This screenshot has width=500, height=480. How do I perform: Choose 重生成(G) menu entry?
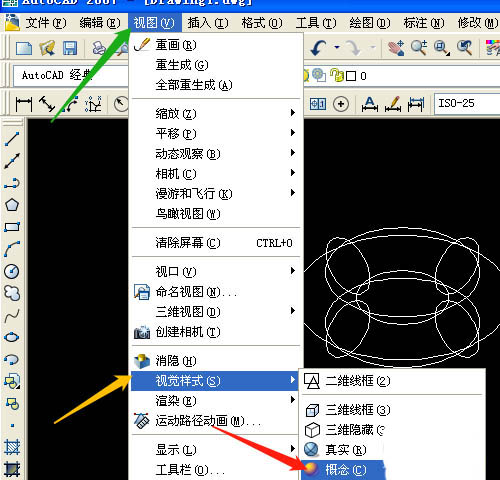[216, 65]
